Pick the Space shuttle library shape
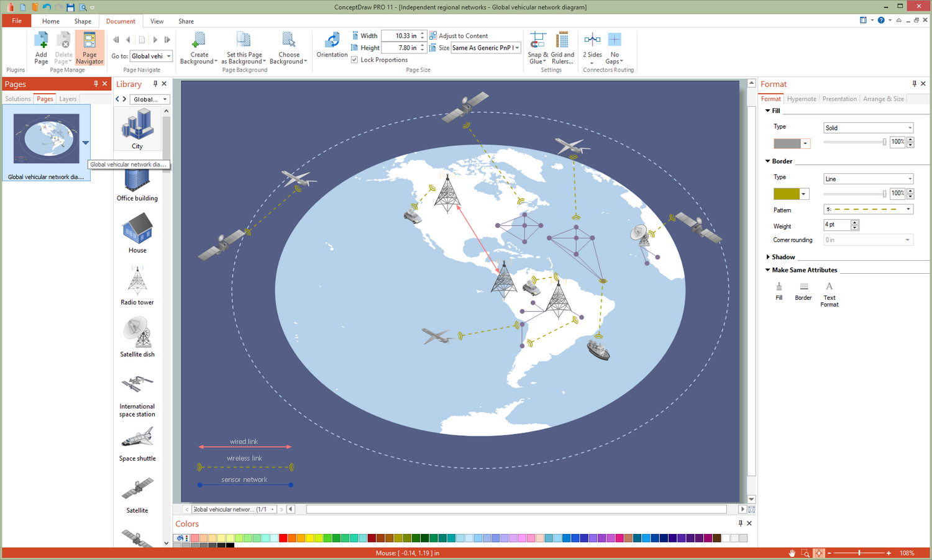Image resolution: width=932 pixels, height=560 pixels. (137, 440)
